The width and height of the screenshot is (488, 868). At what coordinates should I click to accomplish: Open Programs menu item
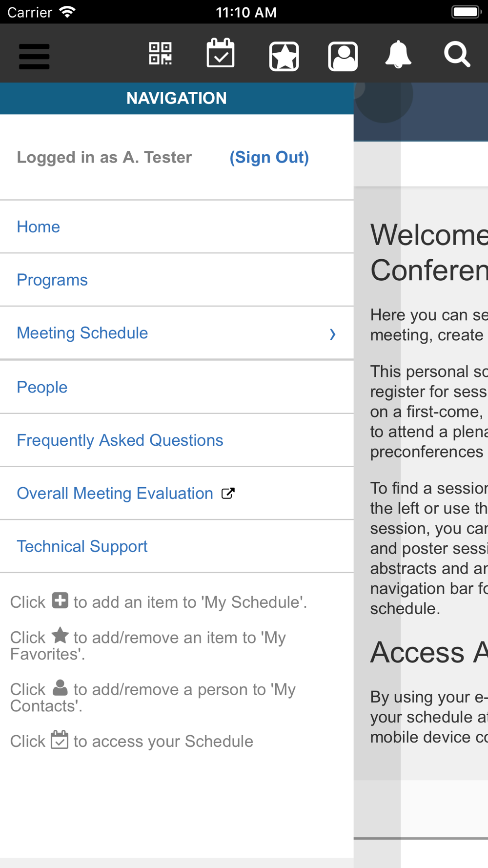point(52,280)
